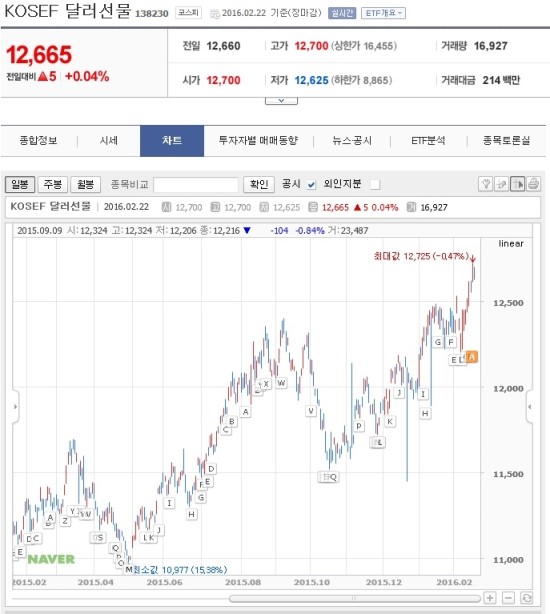
Task: Open the M marker at the chart low
Action: coord(128,569)
